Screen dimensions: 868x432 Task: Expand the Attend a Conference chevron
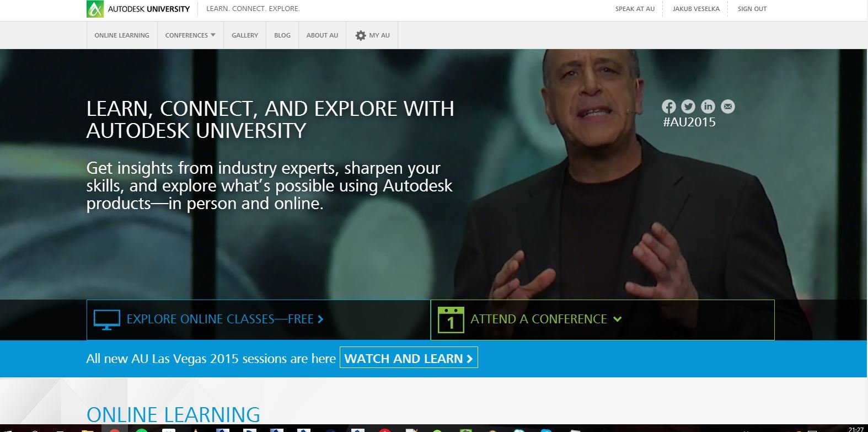click(618, 319)
